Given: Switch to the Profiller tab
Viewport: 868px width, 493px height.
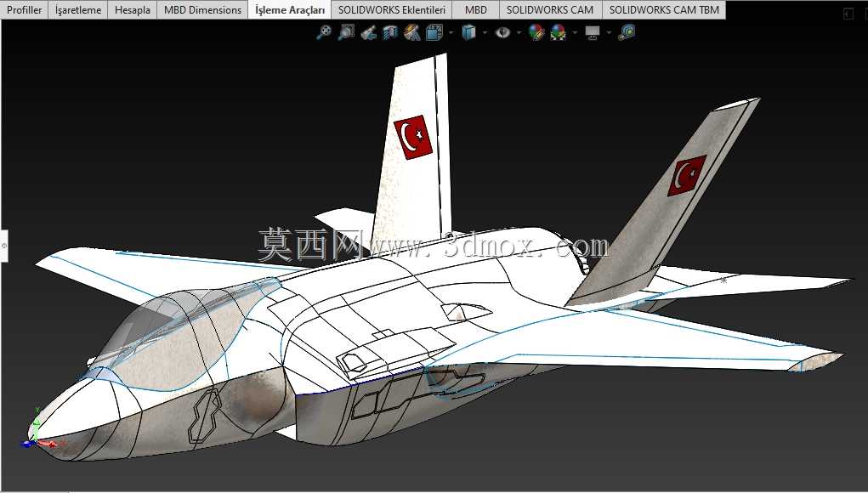Looking at the screenshot, I should [25, 10].
